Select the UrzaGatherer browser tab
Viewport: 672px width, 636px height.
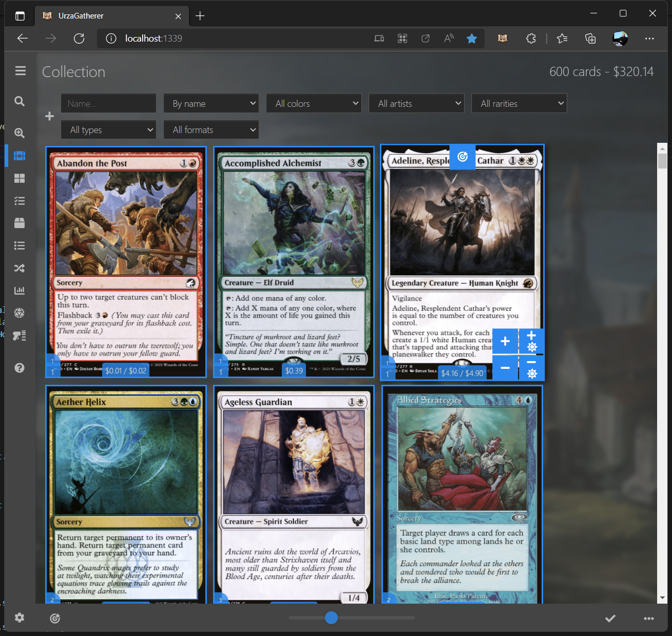click(x=112, y=16)
